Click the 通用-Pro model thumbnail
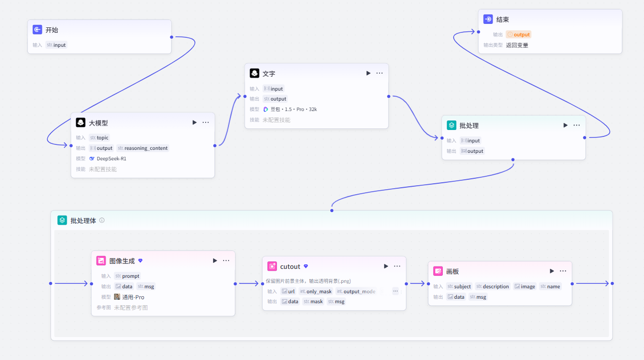The height and width of the screenshot is (360, 644). pos(117,297)
